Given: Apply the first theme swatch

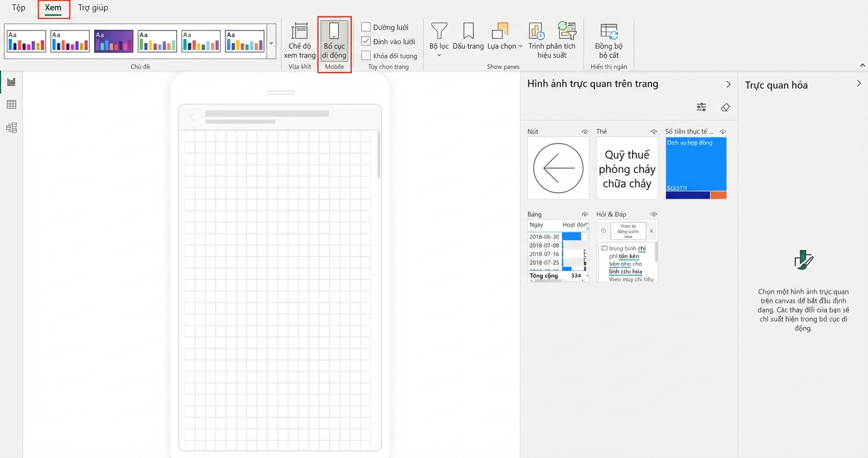Looking at the screenshot, I should click(26, 41).
